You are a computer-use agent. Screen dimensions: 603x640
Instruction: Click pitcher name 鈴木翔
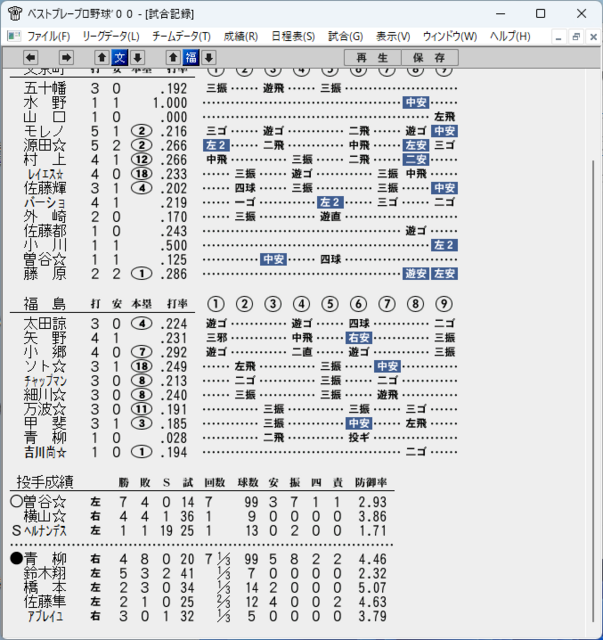point(45,573)
